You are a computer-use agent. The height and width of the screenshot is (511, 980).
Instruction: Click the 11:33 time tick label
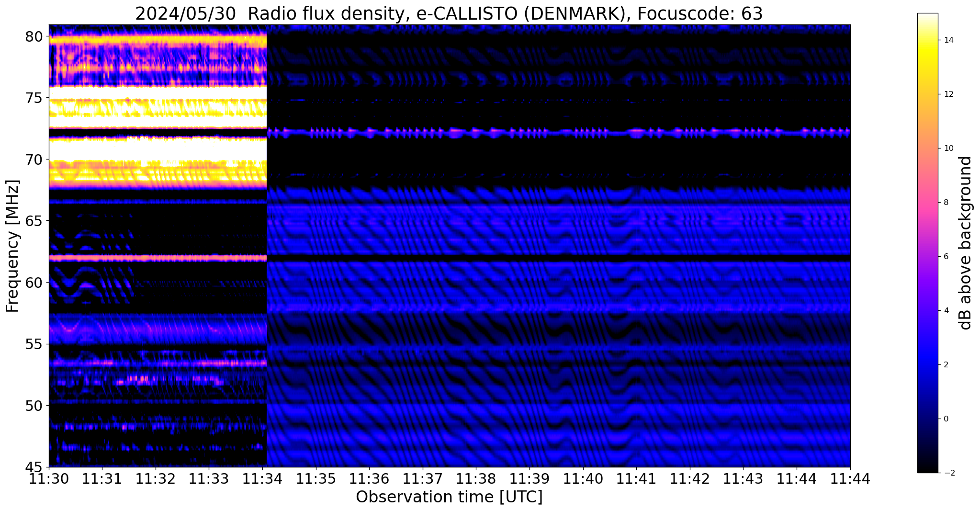tap(209, 478)
